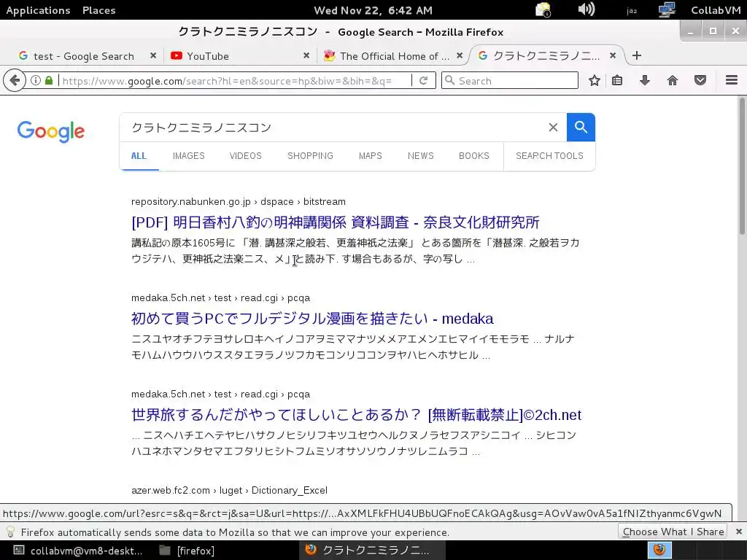Viewport: 747px width, 560px height.
Task: Select the NEWS search filter
Action: click(421, 156)
